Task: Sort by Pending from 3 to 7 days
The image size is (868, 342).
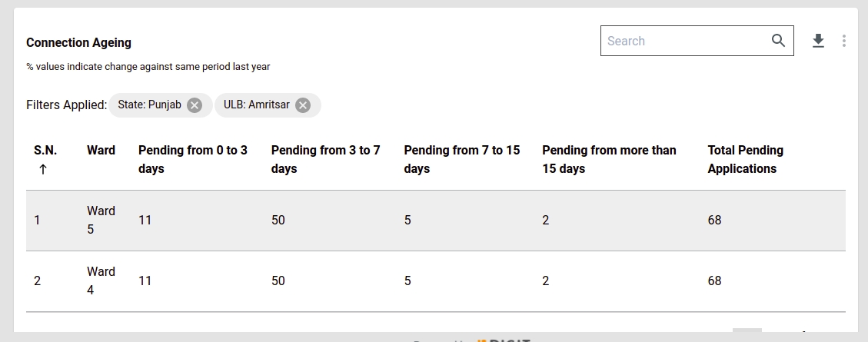Action: pos(325,159)
